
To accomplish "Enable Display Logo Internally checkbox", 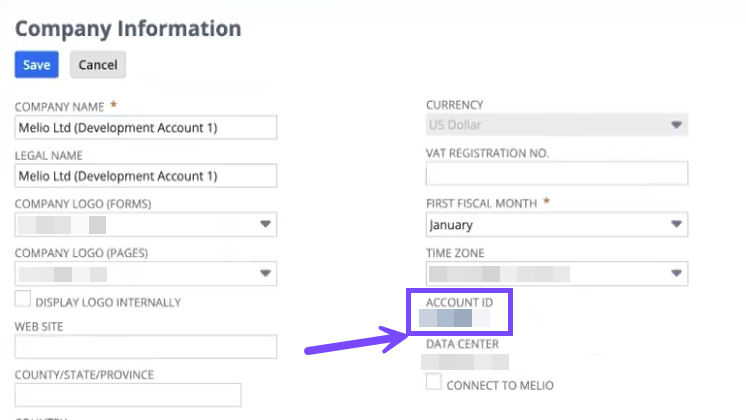I will (x=22, y=300).
